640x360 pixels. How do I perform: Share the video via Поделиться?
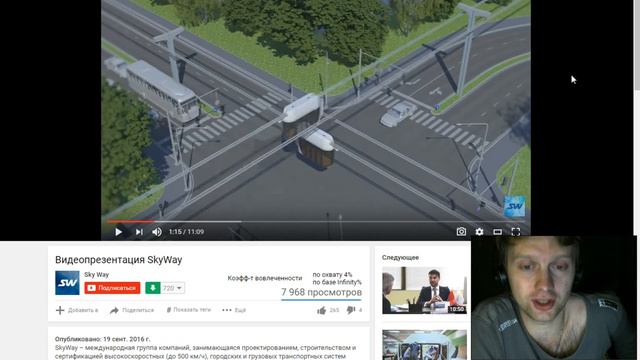[x=132, y=310]
